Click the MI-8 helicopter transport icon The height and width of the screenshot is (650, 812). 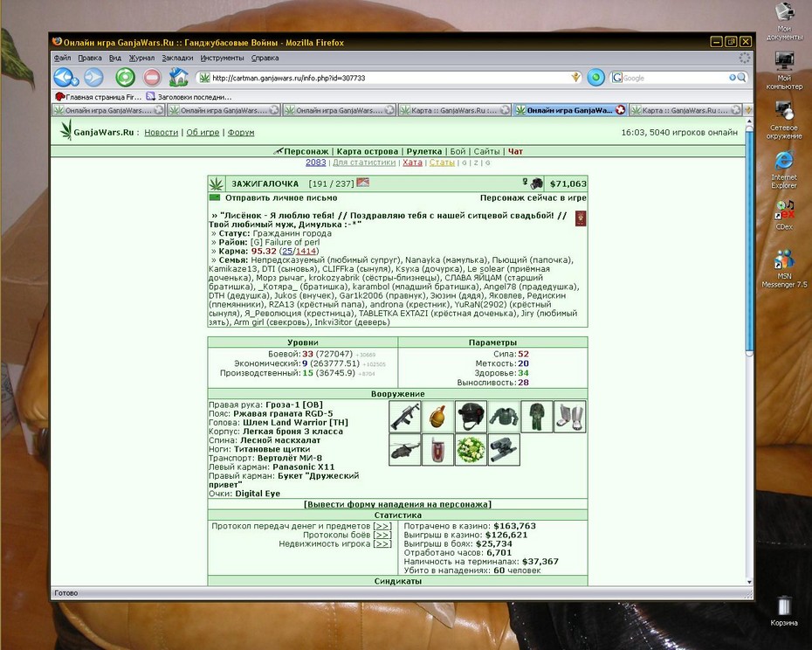pos(404,450)
